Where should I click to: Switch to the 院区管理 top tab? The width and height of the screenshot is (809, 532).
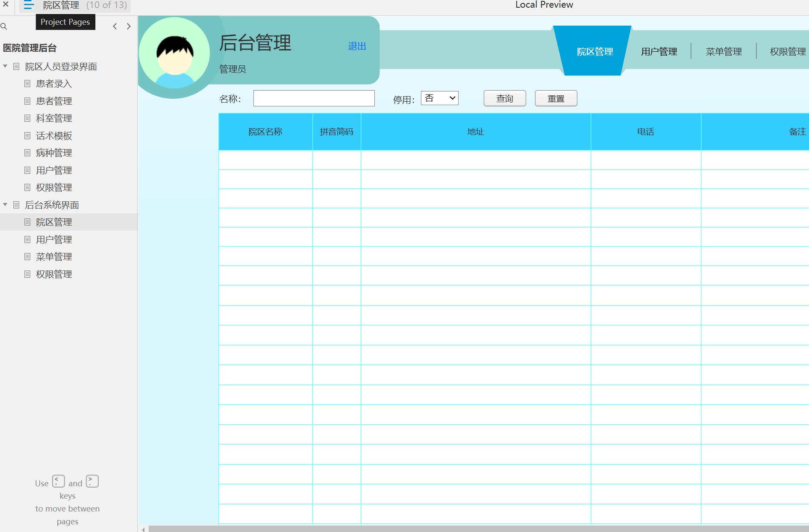595,52
